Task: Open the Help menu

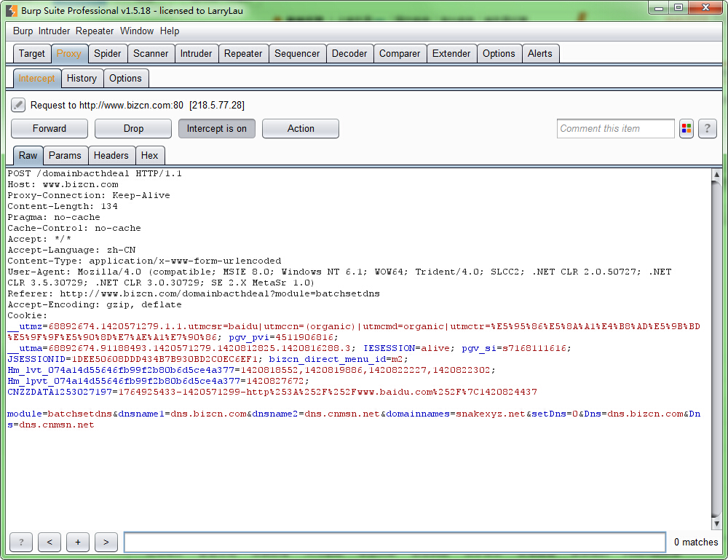Action: click(170, 31)
